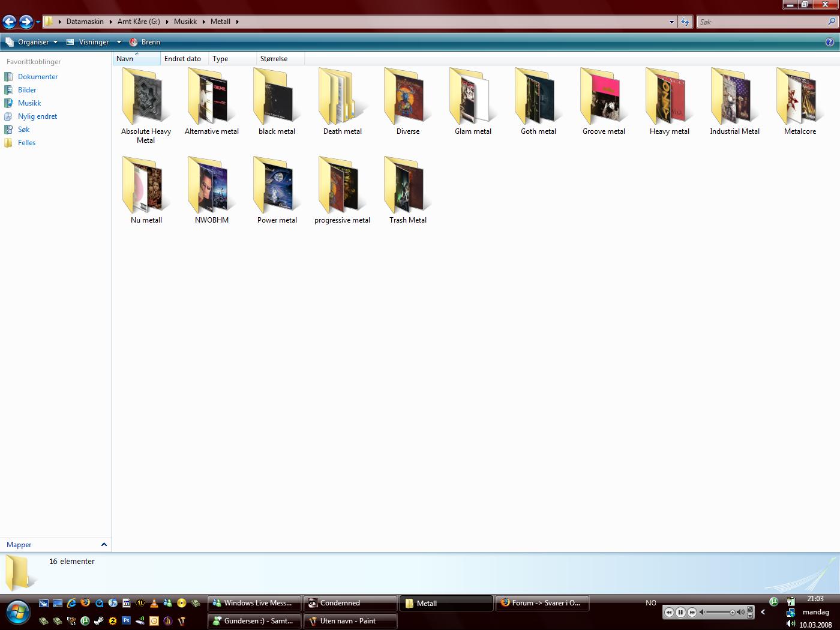Open Dokumenter favorite link
The width and height of the screenshot is (840, 630).
tap(38, 77)
